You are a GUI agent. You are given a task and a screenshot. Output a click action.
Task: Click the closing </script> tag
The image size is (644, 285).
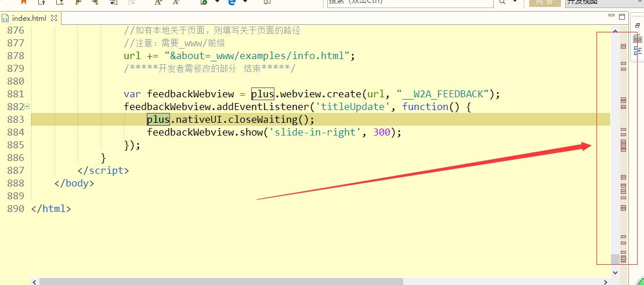tap(103, 170)
